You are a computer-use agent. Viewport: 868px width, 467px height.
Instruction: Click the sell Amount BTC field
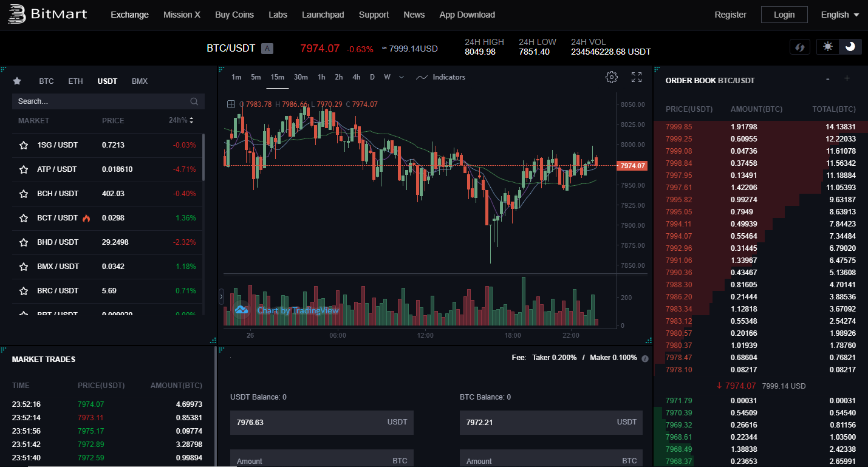click(x=551, y=458)
